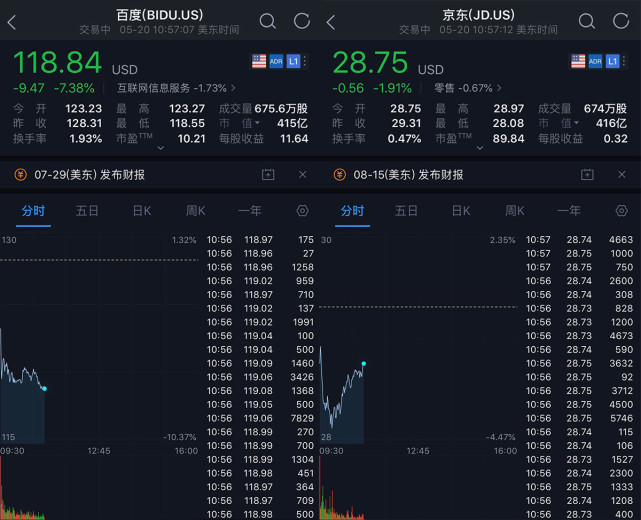Tap Baidu intraday price chart

(99, 339)
